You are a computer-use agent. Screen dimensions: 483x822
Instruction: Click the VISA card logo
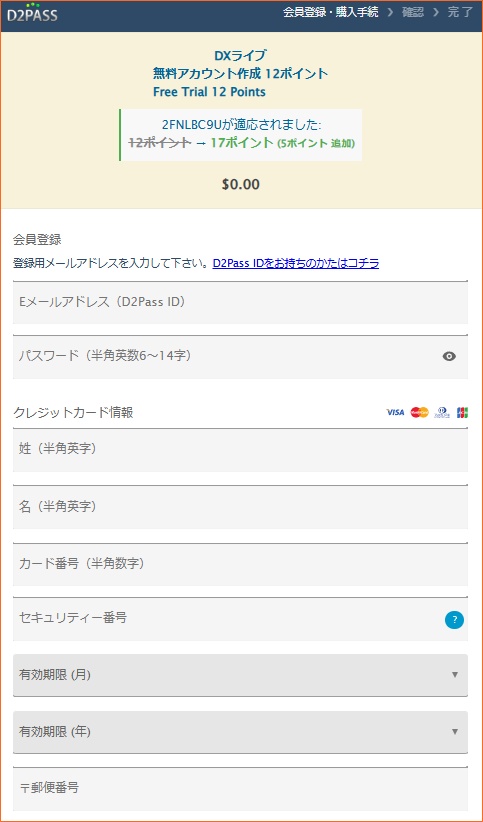pyautogui.click(x=395, y=413)
